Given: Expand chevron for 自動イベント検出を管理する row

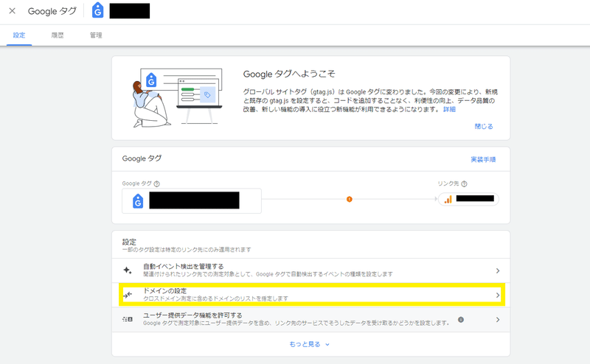Looking at the screenshot, I should coord(497,270).
